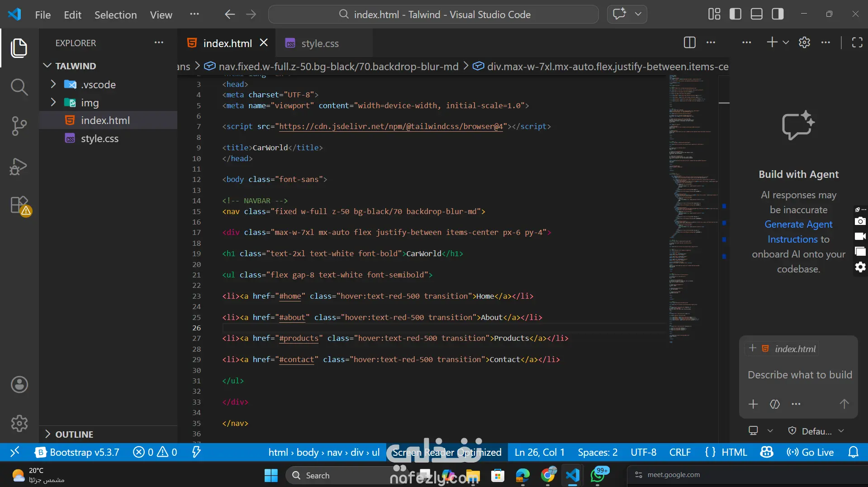Open Customize Layout button
868x487 pixels.
[714, 14]
